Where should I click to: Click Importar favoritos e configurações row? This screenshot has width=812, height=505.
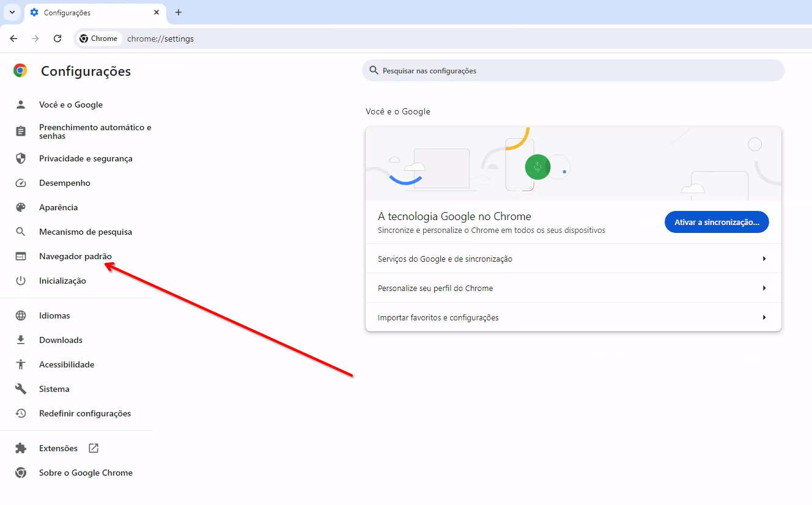pyautogui.click(x=574, y=317)
